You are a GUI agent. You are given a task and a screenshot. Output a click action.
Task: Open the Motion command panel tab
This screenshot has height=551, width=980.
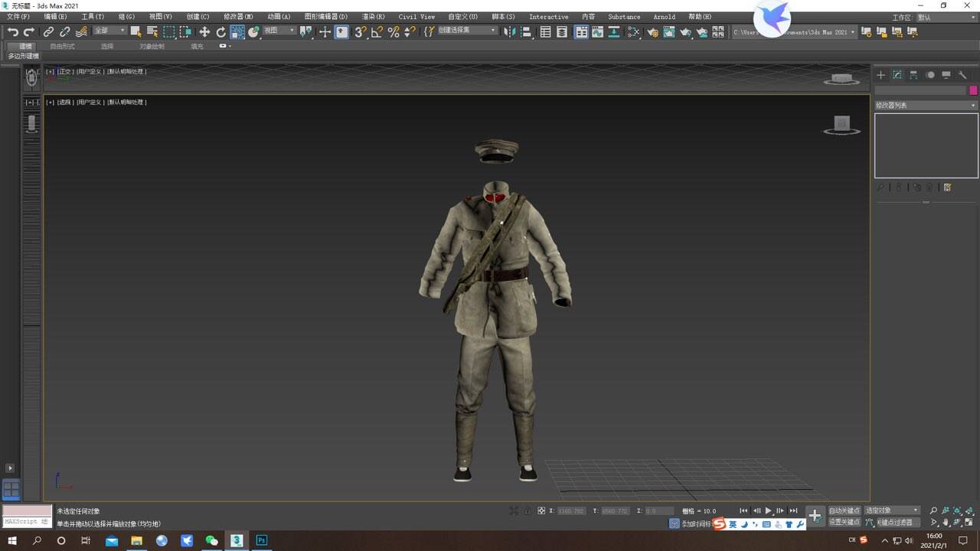[930, 75]
